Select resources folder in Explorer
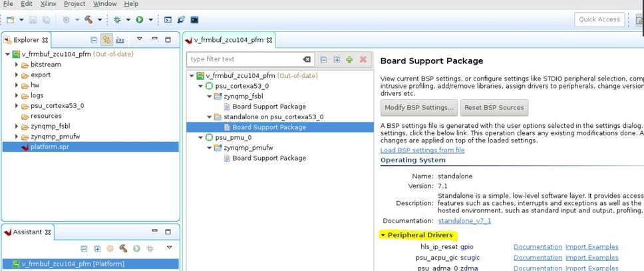The width and height of the screenshot is (644, 271). [46, 116]
